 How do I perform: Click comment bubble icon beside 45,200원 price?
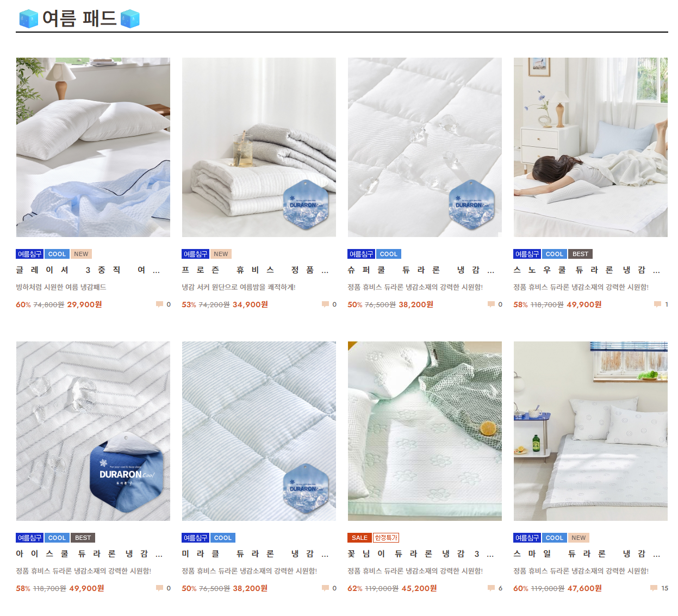point(491,588)
